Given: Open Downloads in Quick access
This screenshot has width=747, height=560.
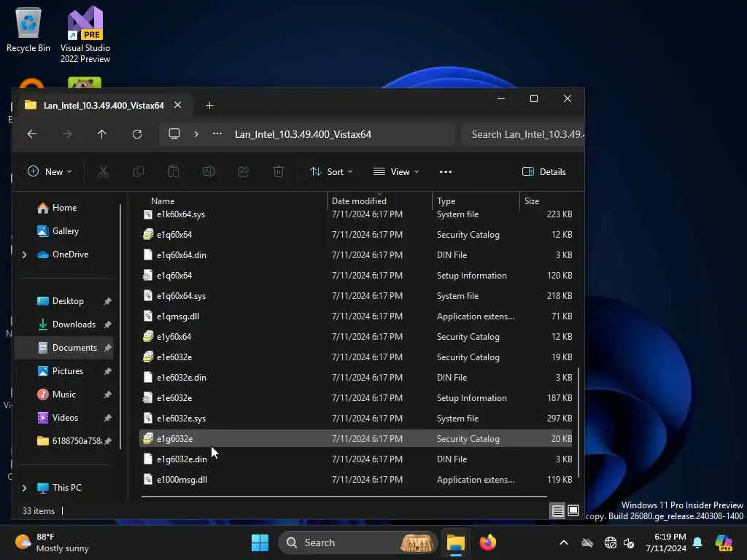Looking at the screenshot, I should click(74, 324).
